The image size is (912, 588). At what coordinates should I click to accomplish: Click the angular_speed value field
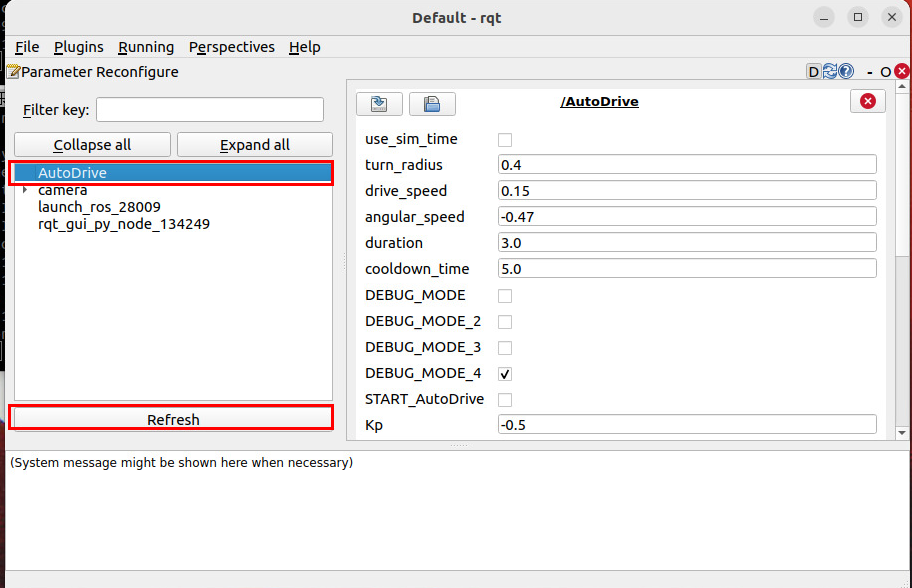click(x=687, y=216)
